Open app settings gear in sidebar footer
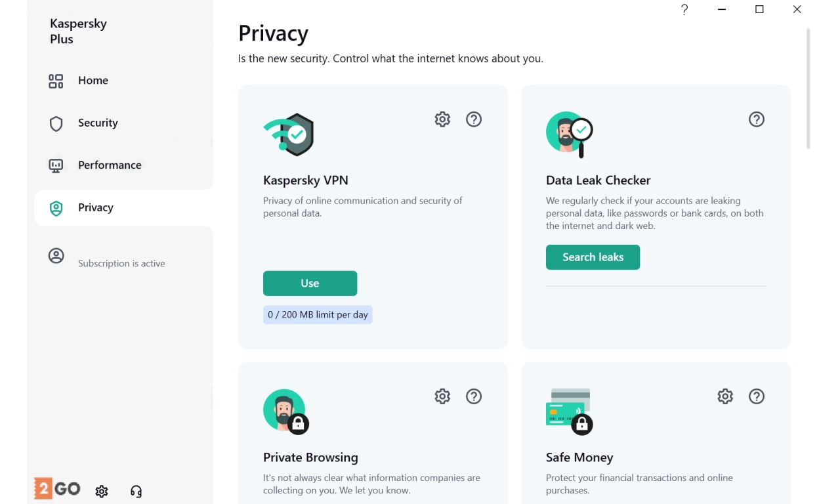Image resolution: width=840 pixels, height=504 pixels. (102, 492)
